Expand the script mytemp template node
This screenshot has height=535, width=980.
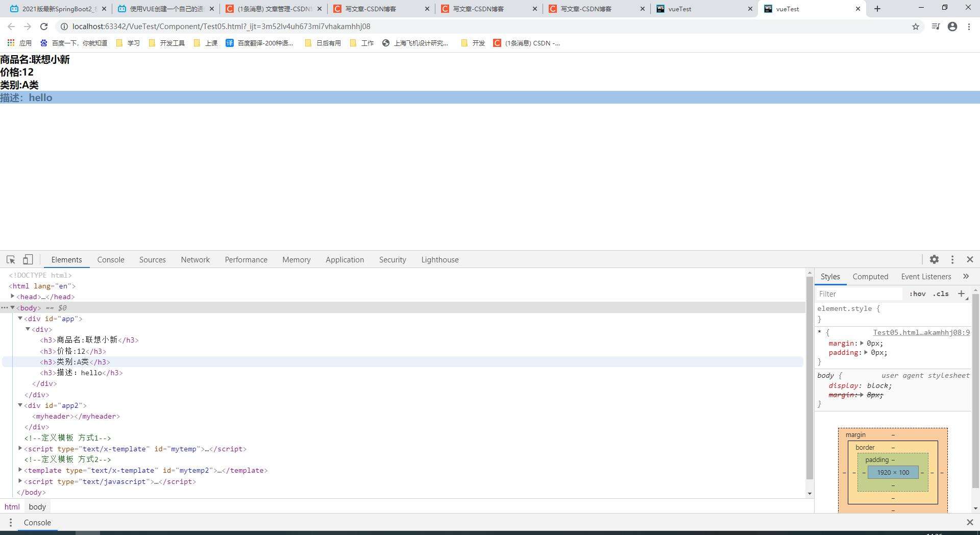pyautogui.click(x=20, y=449)
